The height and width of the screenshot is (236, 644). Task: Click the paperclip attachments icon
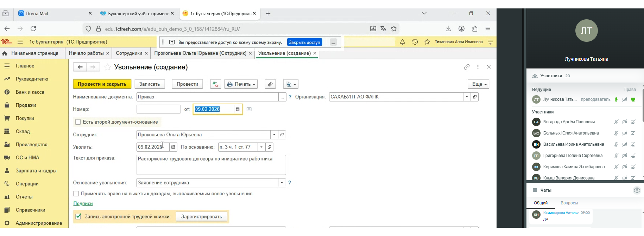click(x=270, y=84)
